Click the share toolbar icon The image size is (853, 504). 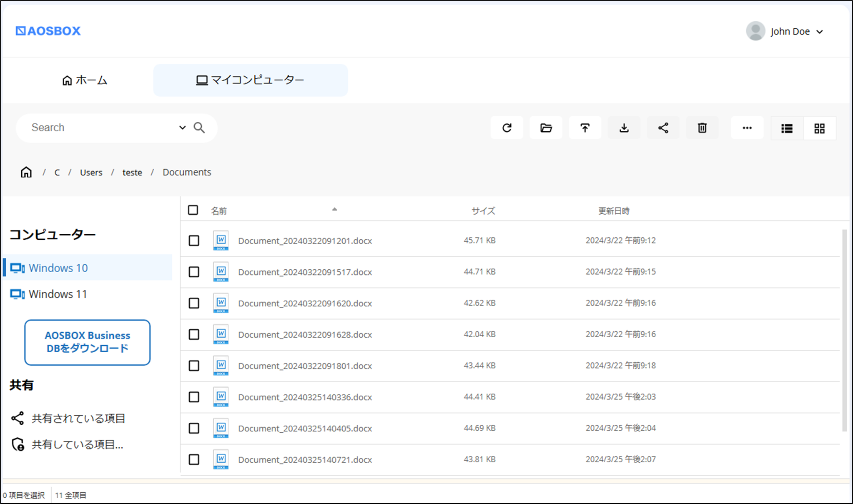tap(663, 128)
